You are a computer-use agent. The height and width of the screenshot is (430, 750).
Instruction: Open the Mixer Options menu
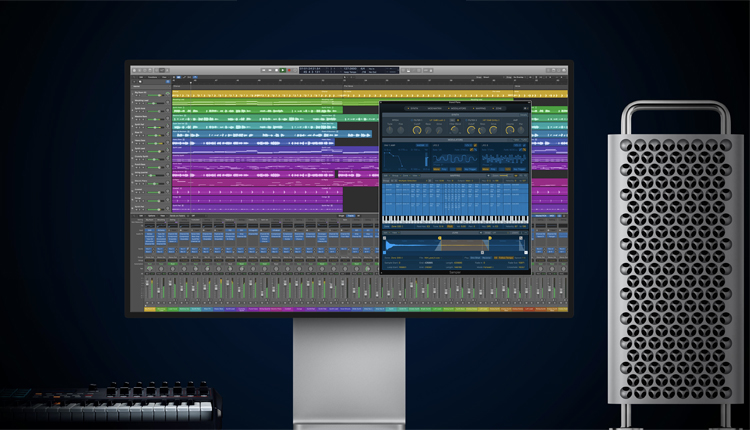[x=152, y=216]
